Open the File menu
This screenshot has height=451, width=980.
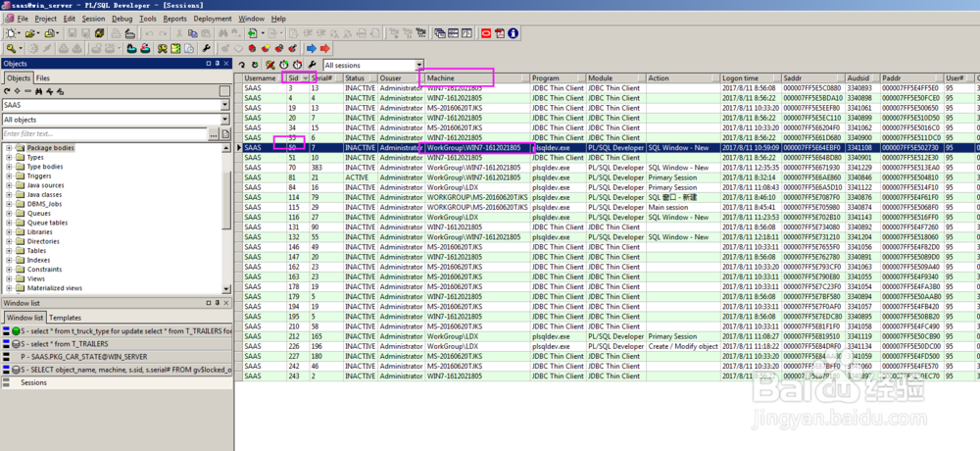pyautogui.click(x=23, y=19)
